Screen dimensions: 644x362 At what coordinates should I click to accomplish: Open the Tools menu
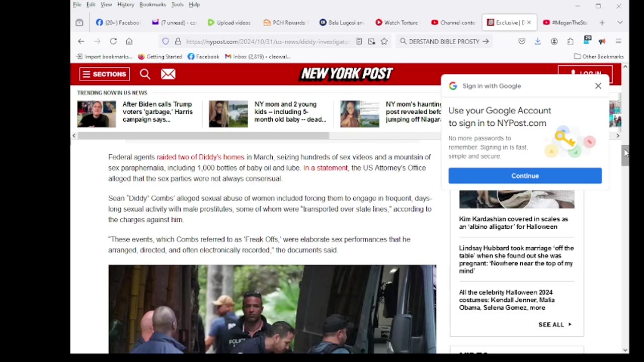177,5
